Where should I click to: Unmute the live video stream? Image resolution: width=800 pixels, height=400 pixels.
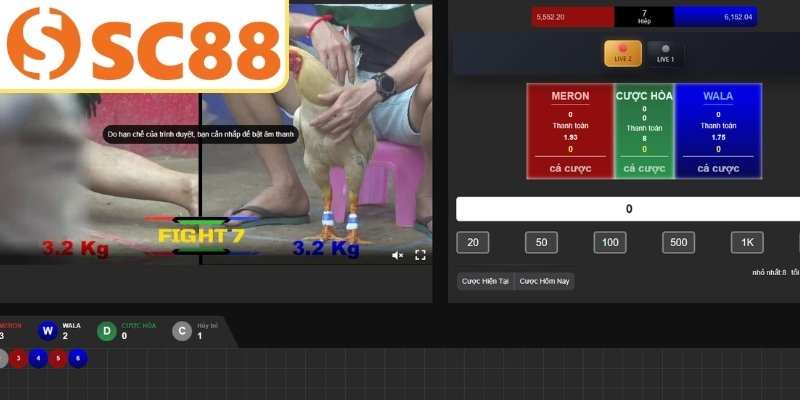[x=397, y=255]
